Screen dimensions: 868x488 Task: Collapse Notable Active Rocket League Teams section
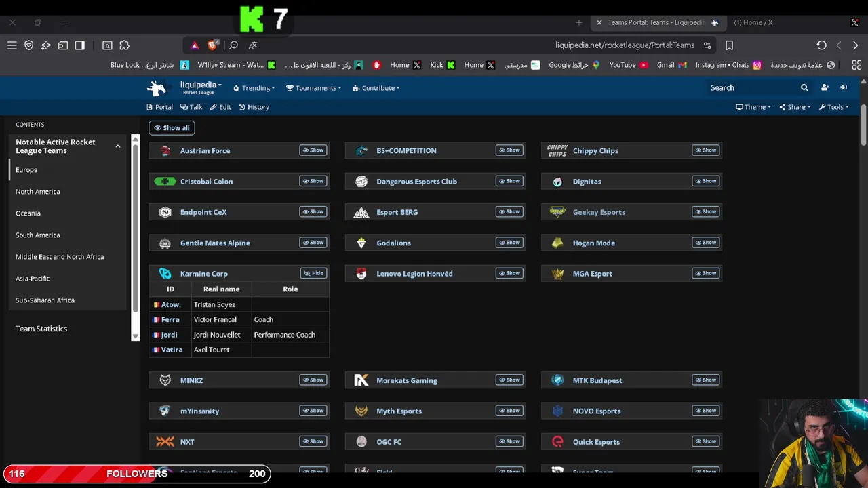(117, 146)
